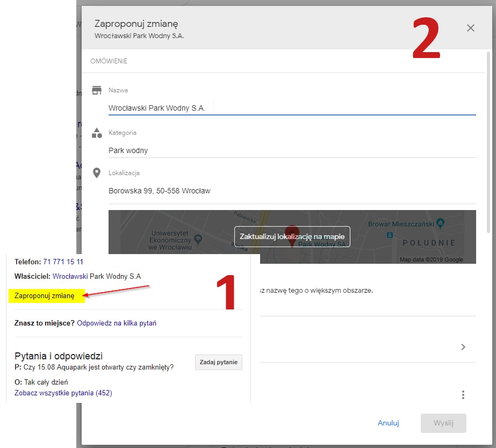Click the Pytania i odpowiedzi heading

point(59,356)
